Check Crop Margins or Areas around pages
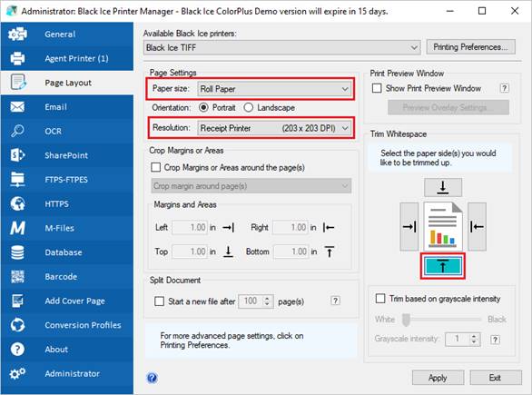Viewport: 532px width, 395px height. point(156,167)
